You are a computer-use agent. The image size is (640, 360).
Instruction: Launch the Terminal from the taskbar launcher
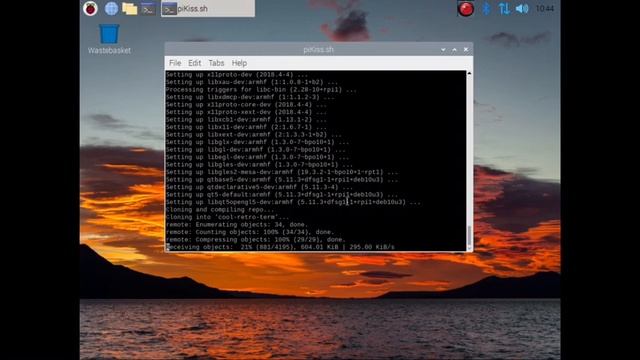click(148, 9)
